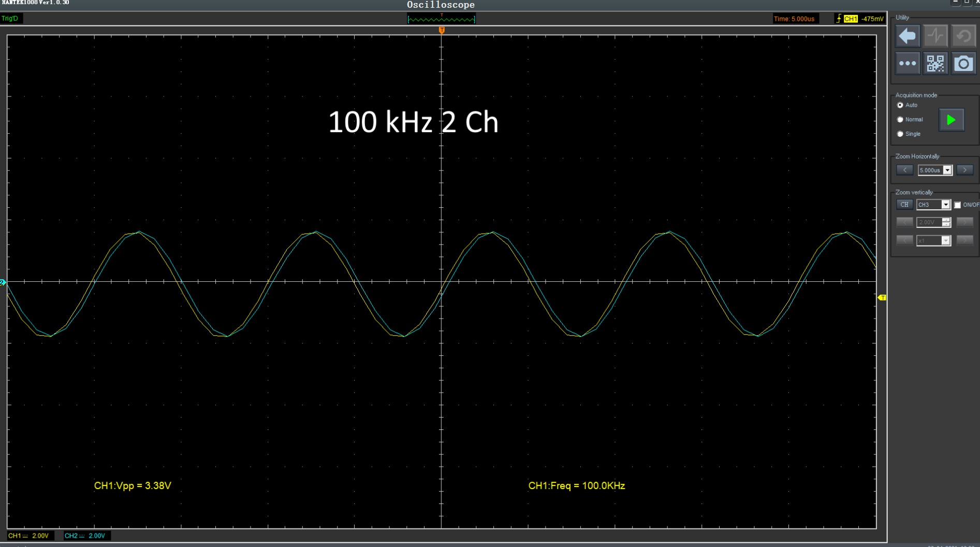
Task: Click the Trig'D status indicator
Action: [x=10, y=19]
